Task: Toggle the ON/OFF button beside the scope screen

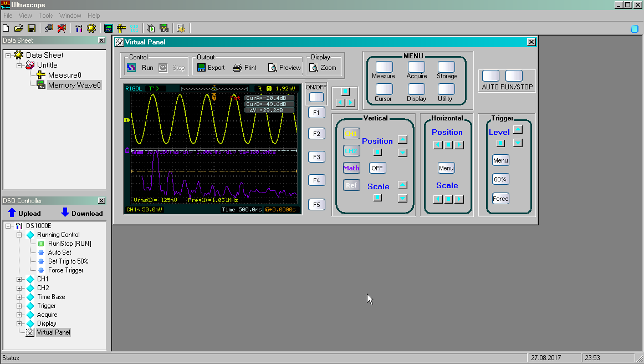Action: (316, 97)
